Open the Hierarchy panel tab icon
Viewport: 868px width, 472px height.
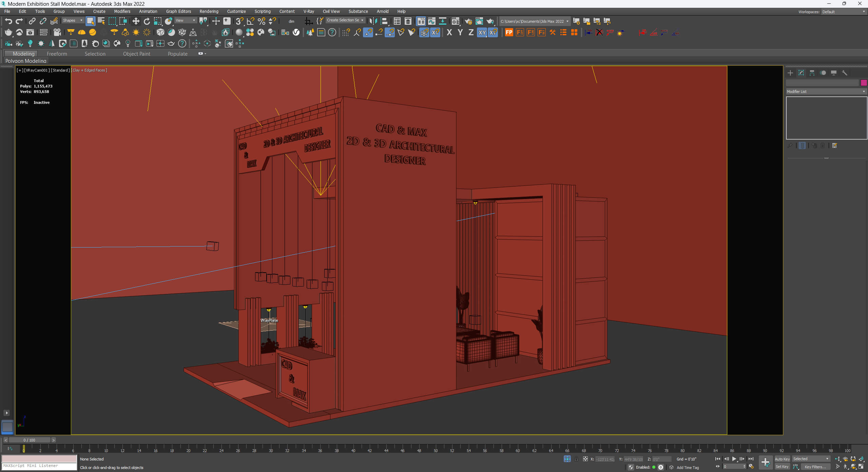click(812, 73)
